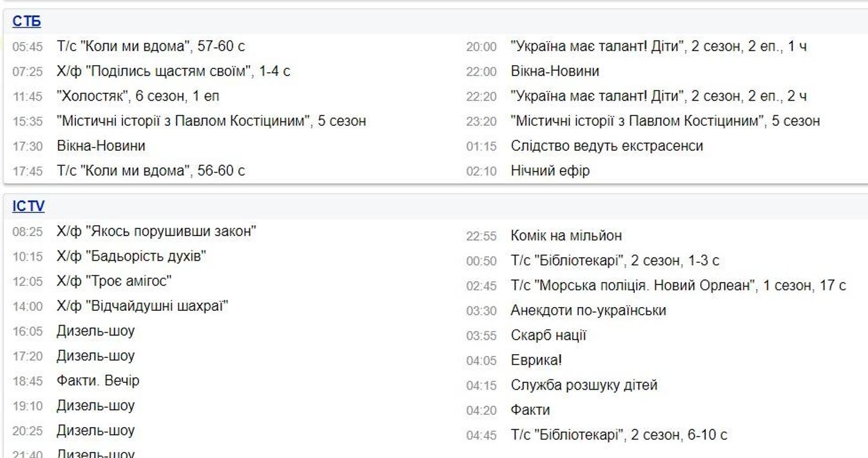
Task: Click the 22:55 time label
Action: pos(481,237)
